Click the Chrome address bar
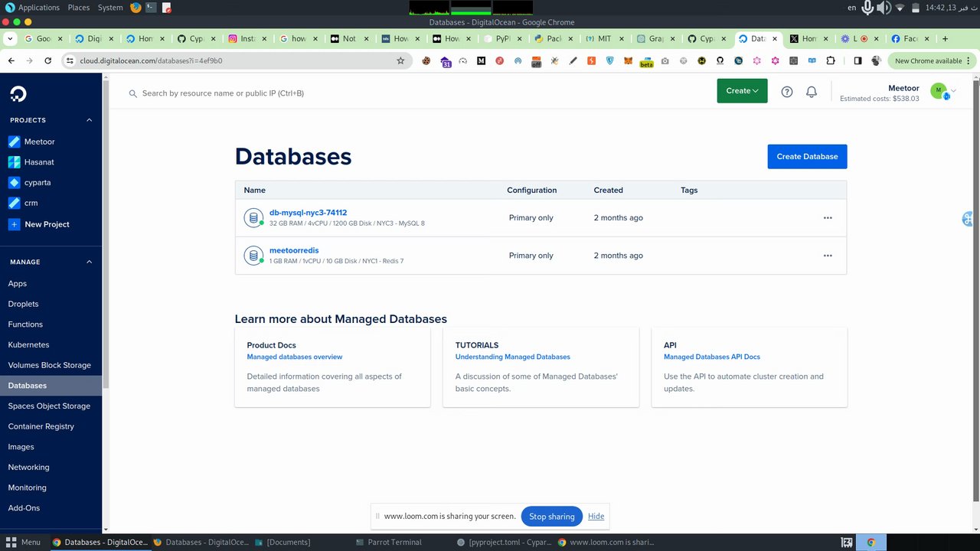980x551 pixels. coord(237,60)
